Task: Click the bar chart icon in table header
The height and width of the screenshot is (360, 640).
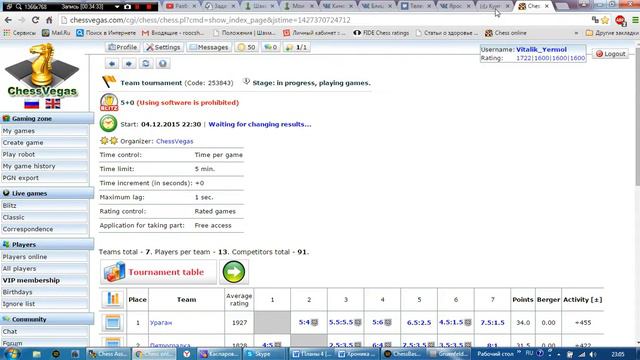Action: 112,299
